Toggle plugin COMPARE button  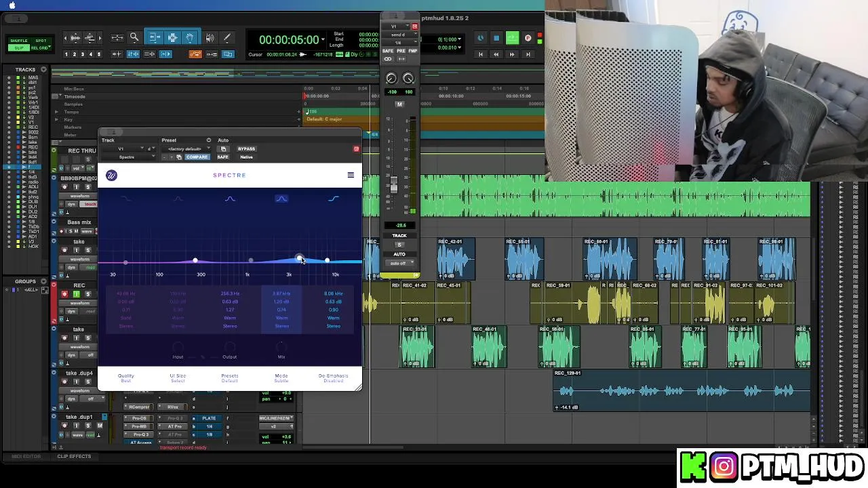[x=197, y=157]
